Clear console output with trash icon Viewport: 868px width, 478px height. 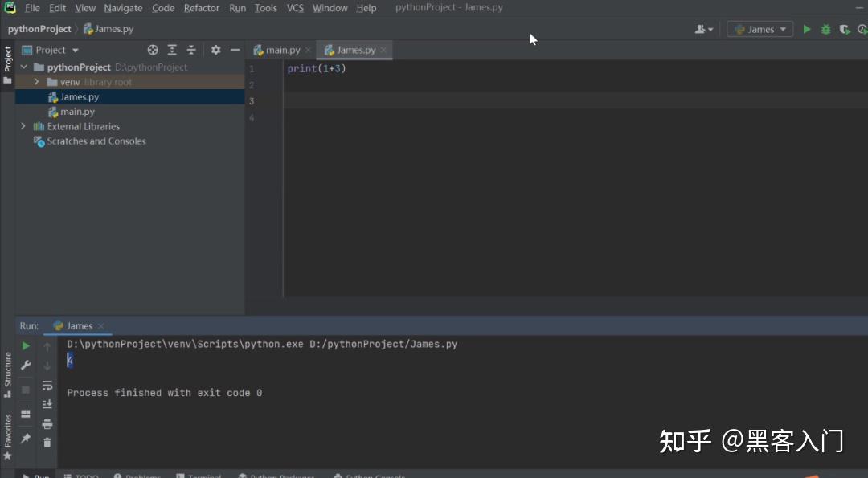(47, 443)
